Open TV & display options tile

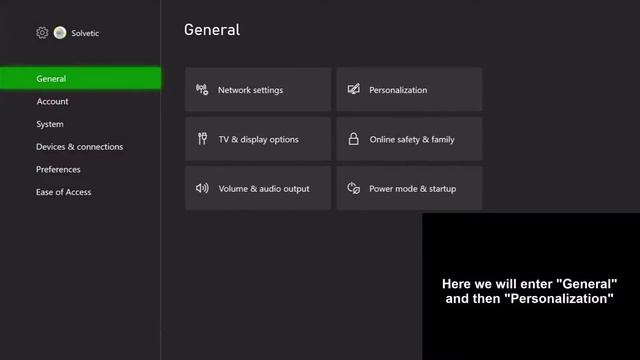pos(258,139)
